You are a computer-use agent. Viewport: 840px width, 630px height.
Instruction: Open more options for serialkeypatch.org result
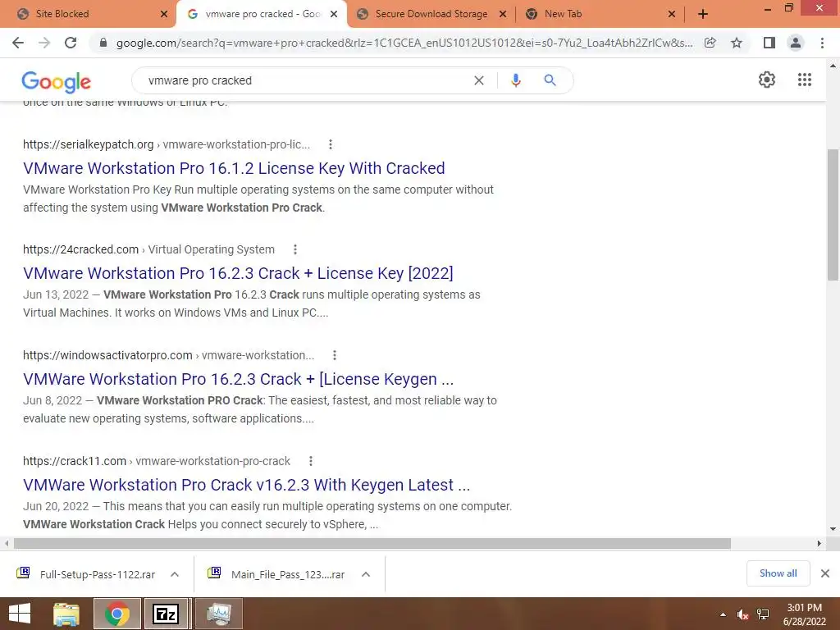(x=331, y=144)
